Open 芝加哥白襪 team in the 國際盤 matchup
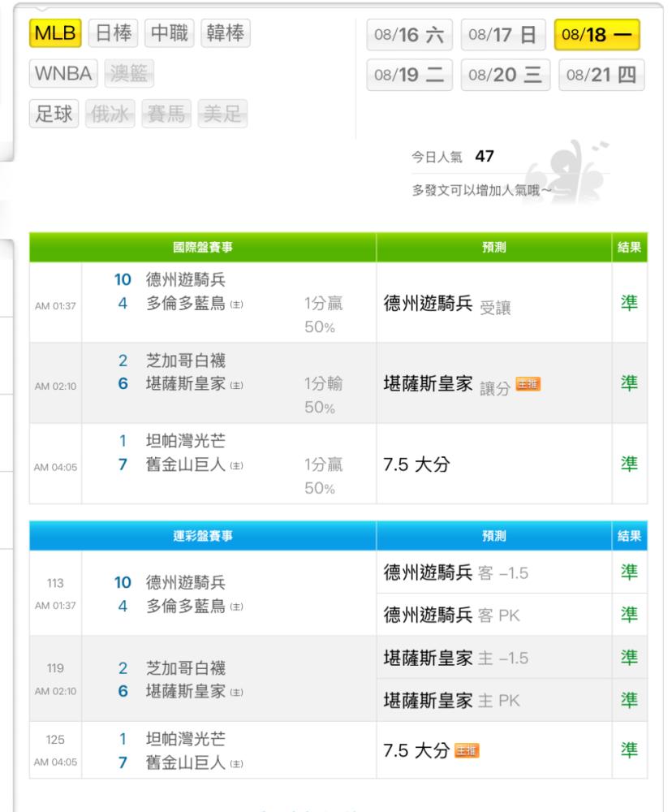The height and width of the screenshot is (812, 672). 186,361
